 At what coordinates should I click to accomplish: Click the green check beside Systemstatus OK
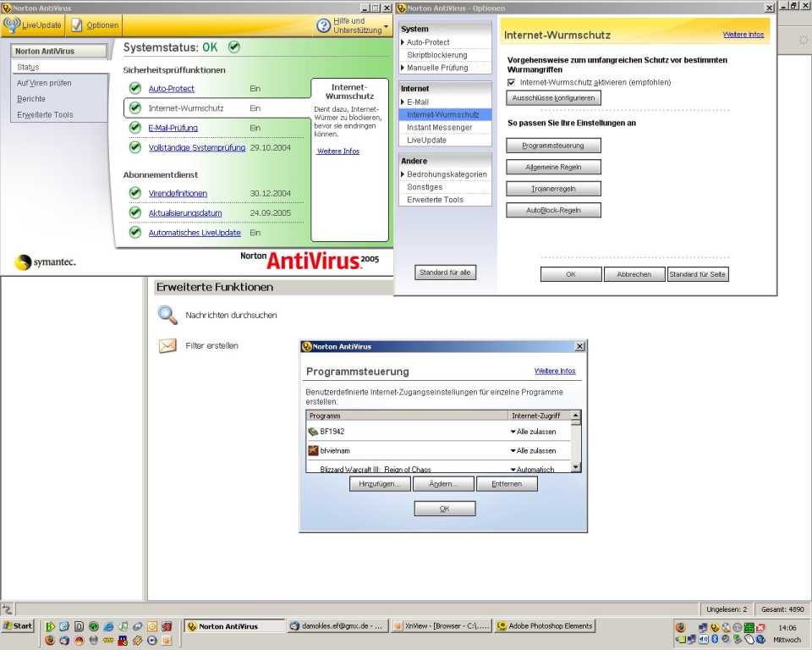coord(234,47)
